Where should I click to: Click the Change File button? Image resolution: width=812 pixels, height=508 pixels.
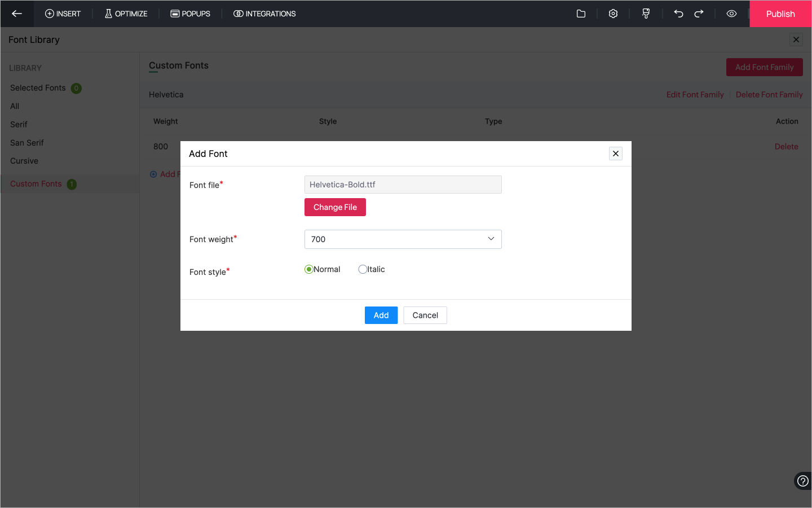tap(335, 207)
